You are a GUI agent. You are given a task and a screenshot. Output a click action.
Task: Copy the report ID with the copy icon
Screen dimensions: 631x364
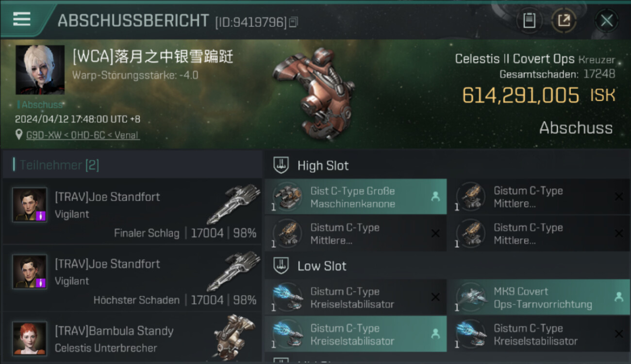point(293,22)
